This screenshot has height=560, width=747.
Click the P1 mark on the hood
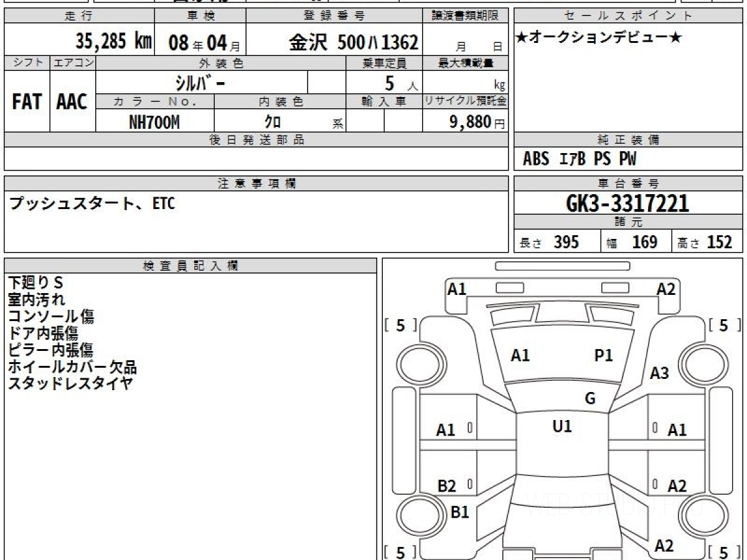(x=604, y=355)
